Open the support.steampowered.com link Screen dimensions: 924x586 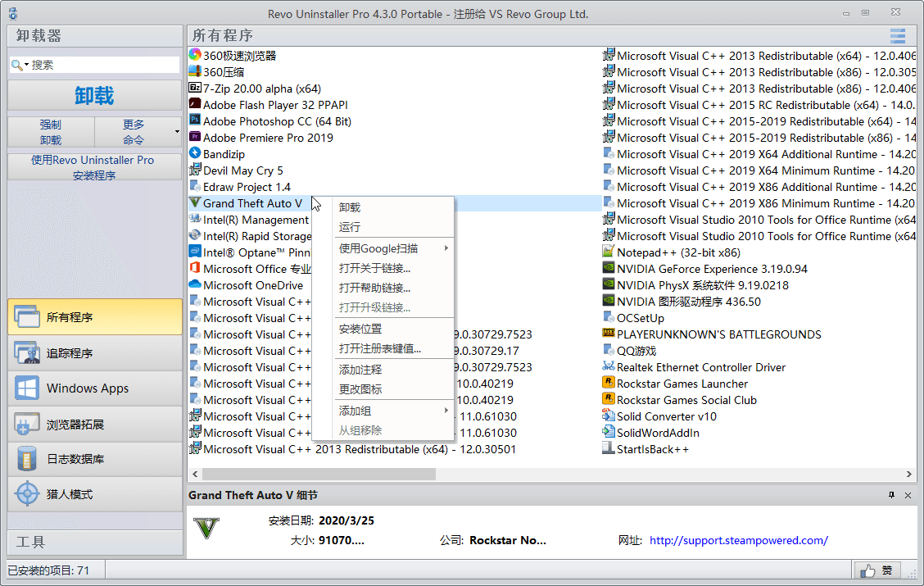click(x=738, y=540)
